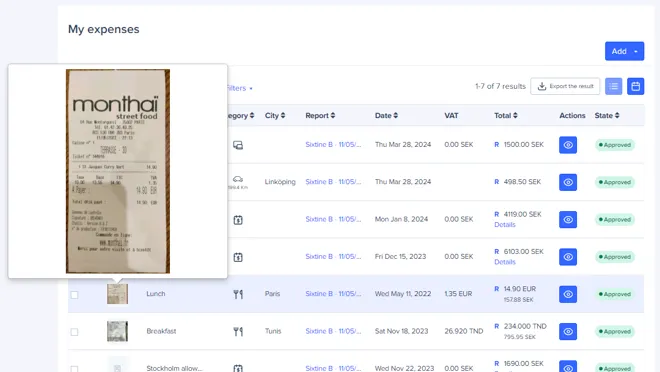View the 4119.00 SEK expense details
The height and width of the screenshot is (372, 660).
[x=568, y=220]
